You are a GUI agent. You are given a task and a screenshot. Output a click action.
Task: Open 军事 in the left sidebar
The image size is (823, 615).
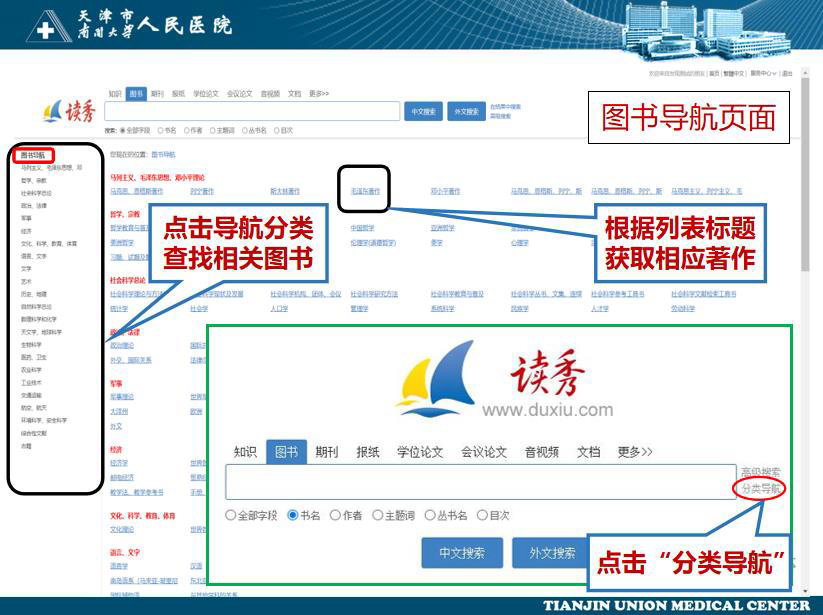[26, 218]
